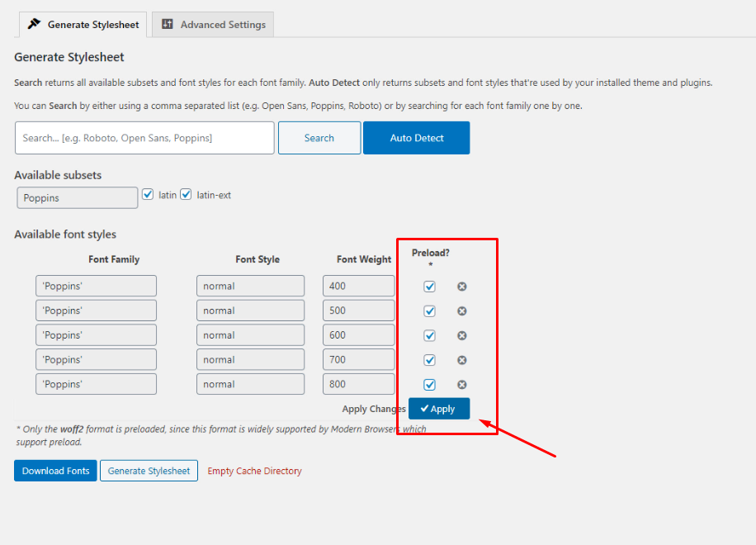This screenshot has height=545, width=756.
Task: Click the Download Fonts button
Action: tap(55, 471)
